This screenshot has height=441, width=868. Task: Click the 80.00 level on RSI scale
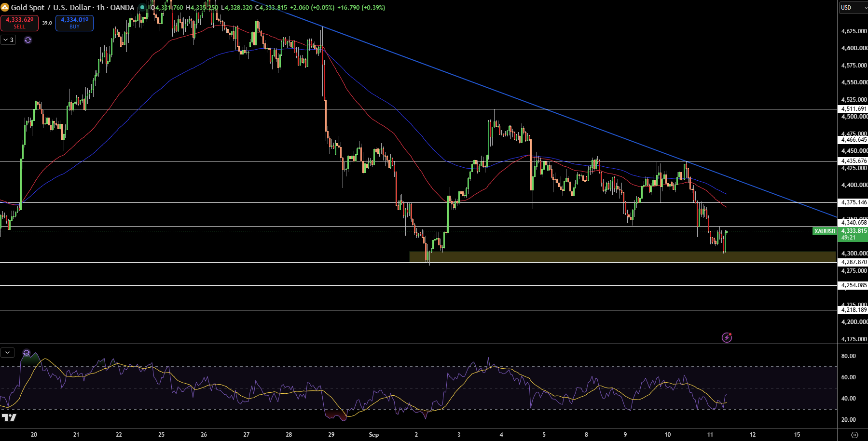pos(848,356)
